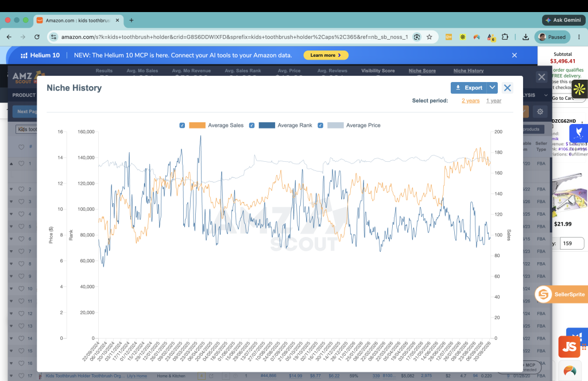Click the light gray Average Price swatch

(x=335, y=126)
